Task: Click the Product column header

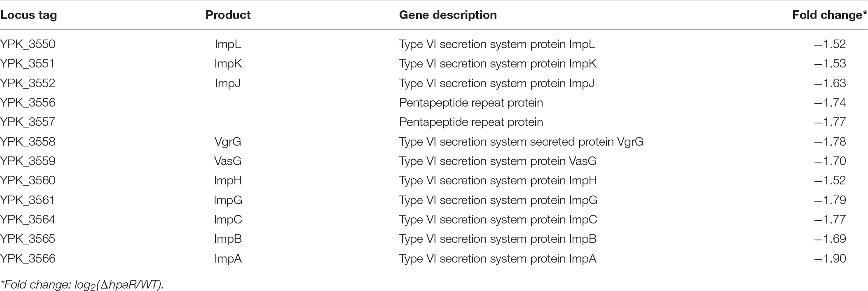Action: (228, 15)
